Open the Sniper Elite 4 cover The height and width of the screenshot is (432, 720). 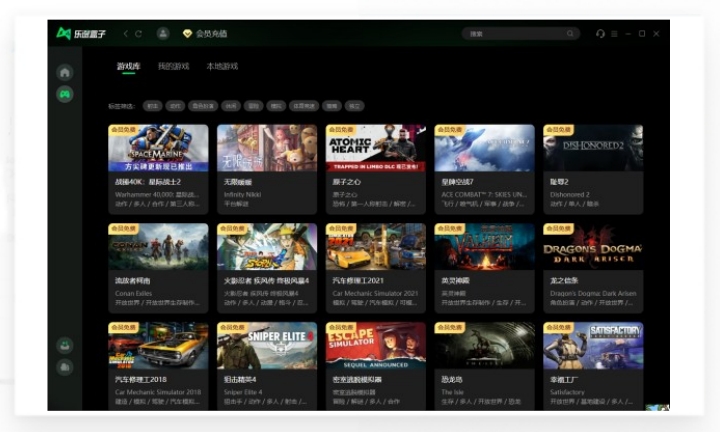tap(267, 346)
